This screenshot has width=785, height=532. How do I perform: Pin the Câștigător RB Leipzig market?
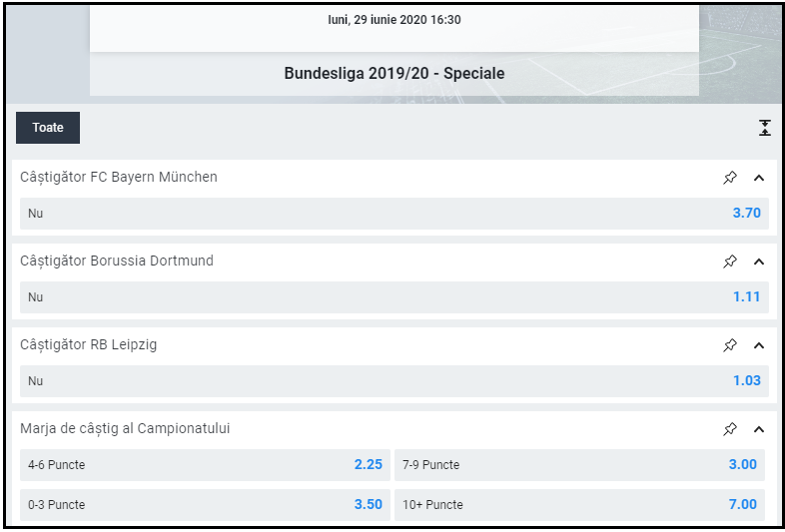point(730,345)
